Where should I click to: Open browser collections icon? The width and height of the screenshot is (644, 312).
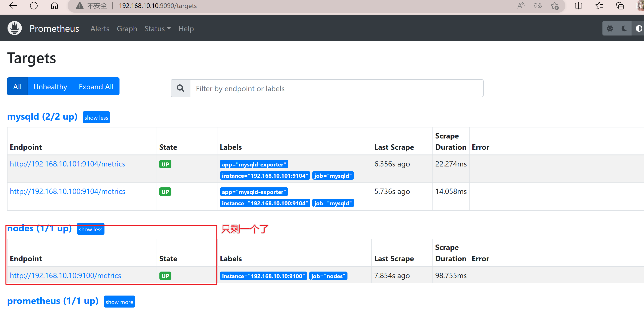tap(620, 5)
